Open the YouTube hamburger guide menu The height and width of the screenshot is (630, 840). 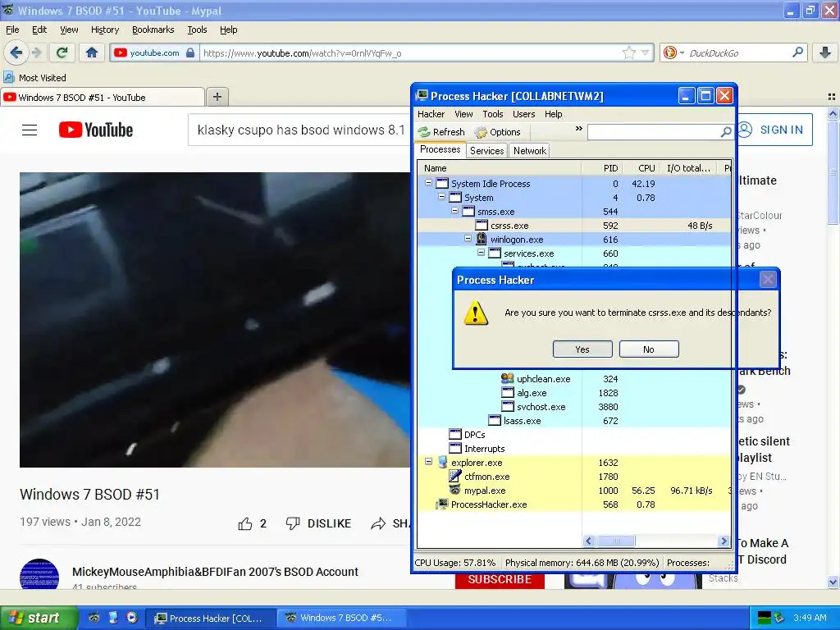click(x=30, y=130)
